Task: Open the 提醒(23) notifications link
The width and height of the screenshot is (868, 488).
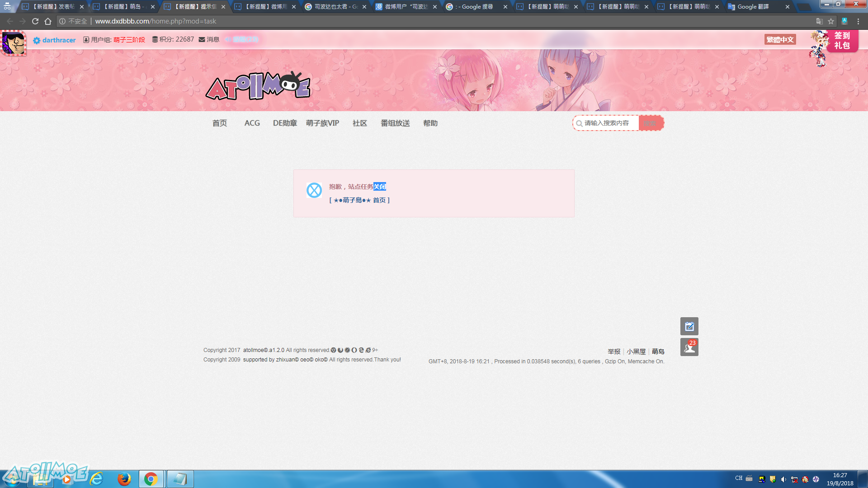Action: 242,39
